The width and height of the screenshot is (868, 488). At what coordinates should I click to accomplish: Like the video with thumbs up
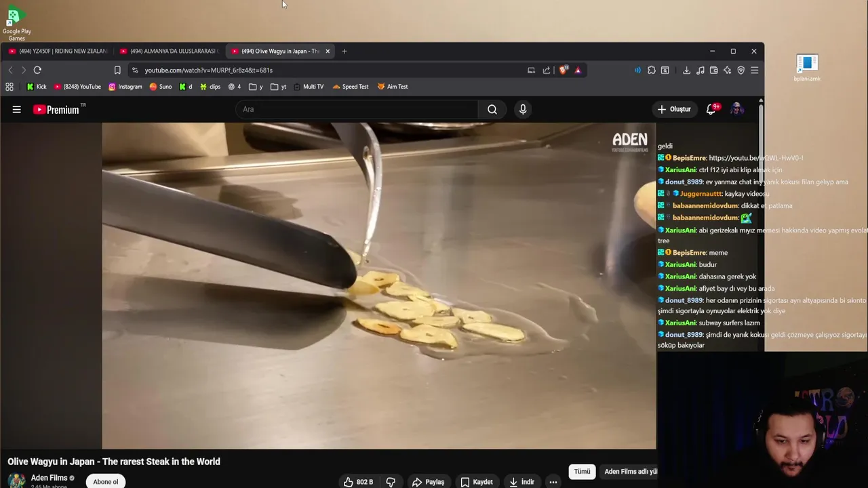[358, 482]
